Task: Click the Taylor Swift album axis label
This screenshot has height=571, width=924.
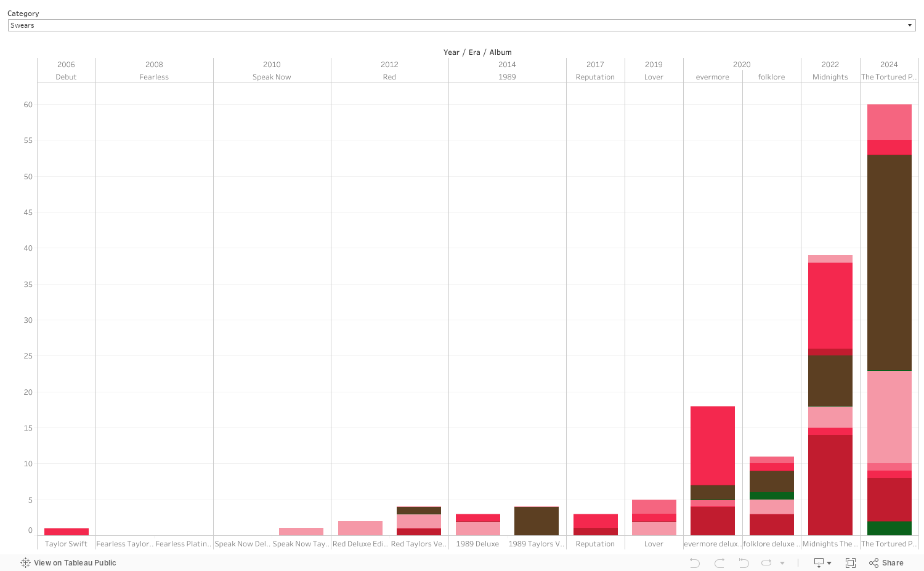Action: point(66,544)
